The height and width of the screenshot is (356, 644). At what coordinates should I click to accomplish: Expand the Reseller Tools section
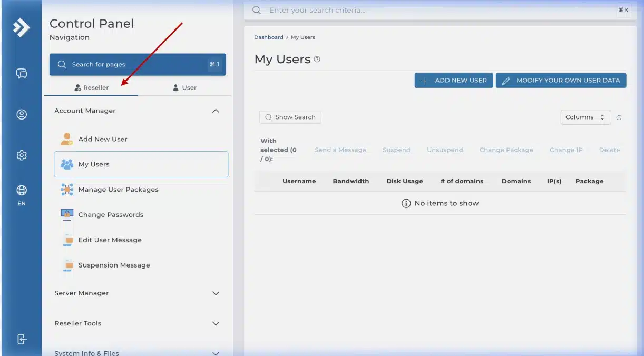click(216, 323)
